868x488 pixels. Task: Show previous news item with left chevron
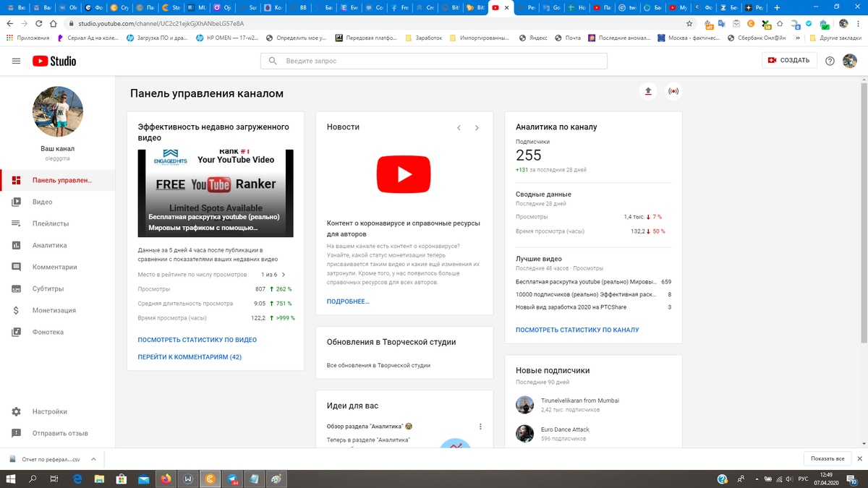[459, 128]
